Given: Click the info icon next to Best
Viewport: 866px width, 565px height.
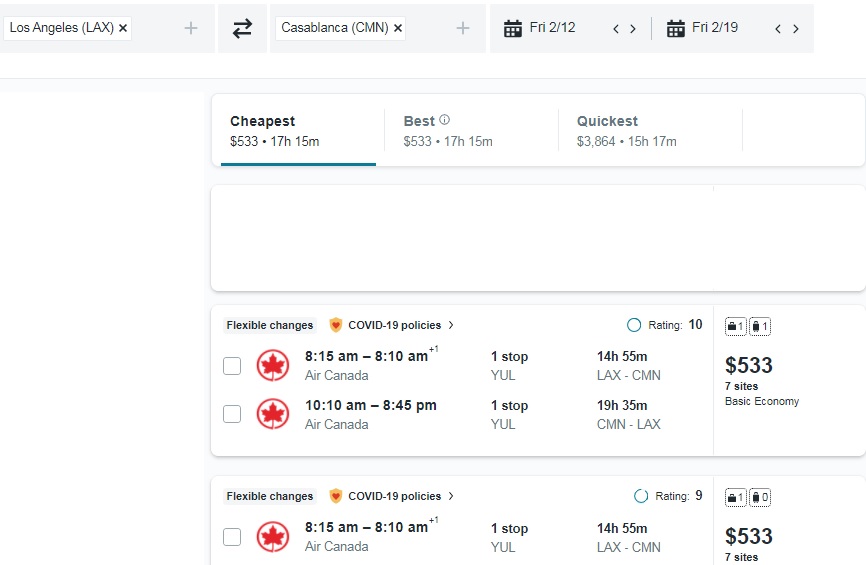Looking at the screenshot, I should (x=445, y=120).
